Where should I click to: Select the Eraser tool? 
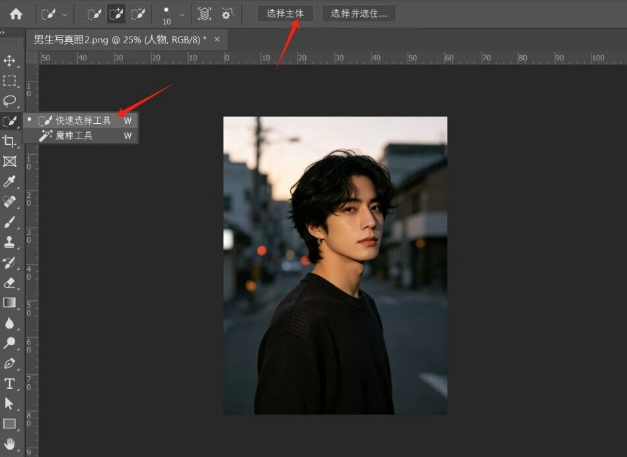pos(9,283)
